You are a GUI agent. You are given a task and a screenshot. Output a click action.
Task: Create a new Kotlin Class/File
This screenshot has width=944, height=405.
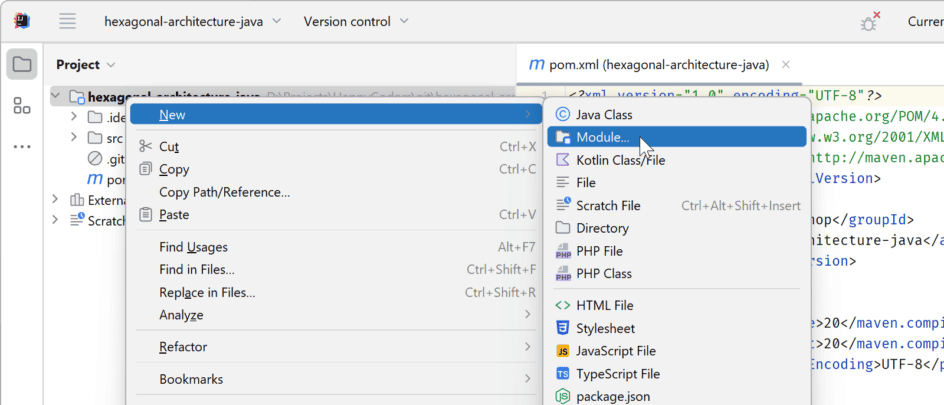tap(620, 160)
